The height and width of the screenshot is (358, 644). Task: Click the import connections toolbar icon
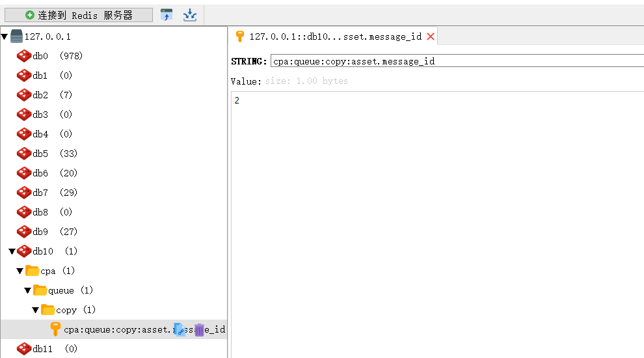click(190, 15)
